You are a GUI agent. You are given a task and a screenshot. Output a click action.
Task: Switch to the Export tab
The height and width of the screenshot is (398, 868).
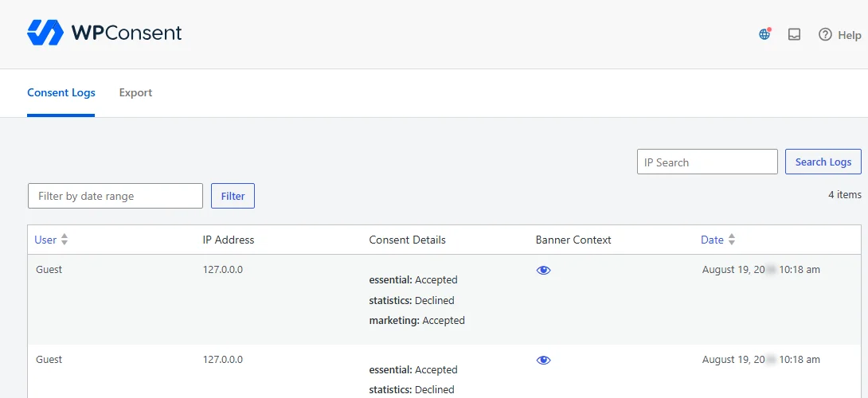(x=135, y=92)
